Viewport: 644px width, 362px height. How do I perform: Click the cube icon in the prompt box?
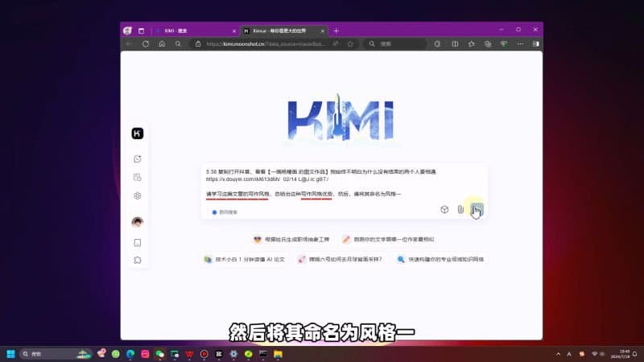point(444,210)
